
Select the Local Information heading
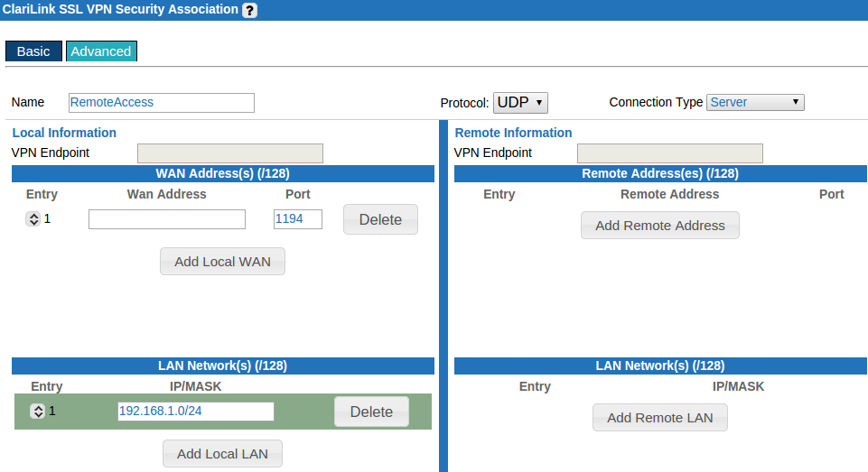coord(64,133)
